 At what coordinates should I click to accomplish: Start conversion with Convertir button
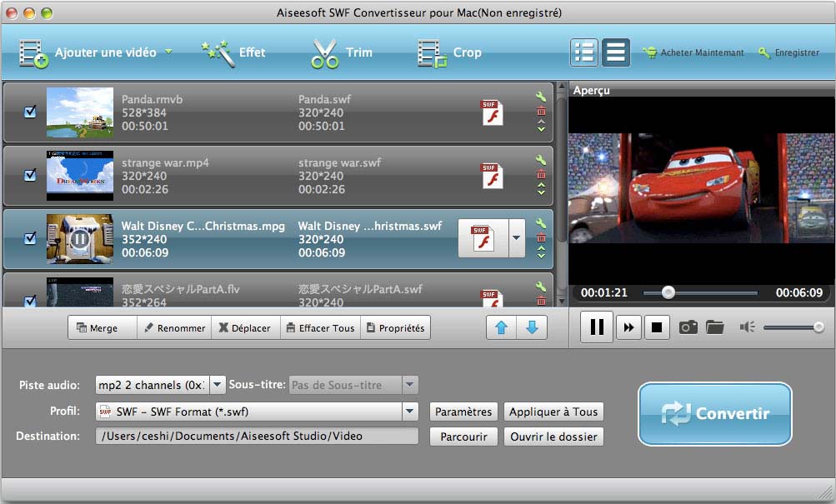coord(714,413)
